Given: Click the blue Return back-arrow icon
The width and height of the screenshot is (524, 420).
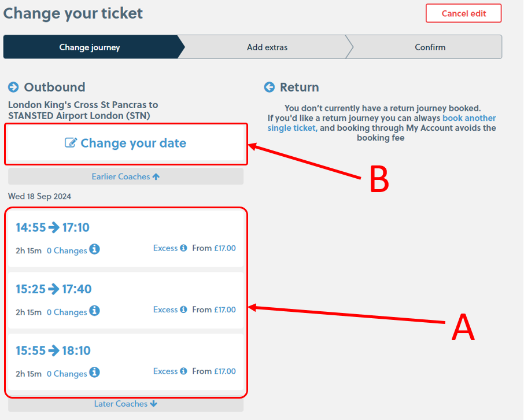Looking at the screenshot, I should click(269, 87).
